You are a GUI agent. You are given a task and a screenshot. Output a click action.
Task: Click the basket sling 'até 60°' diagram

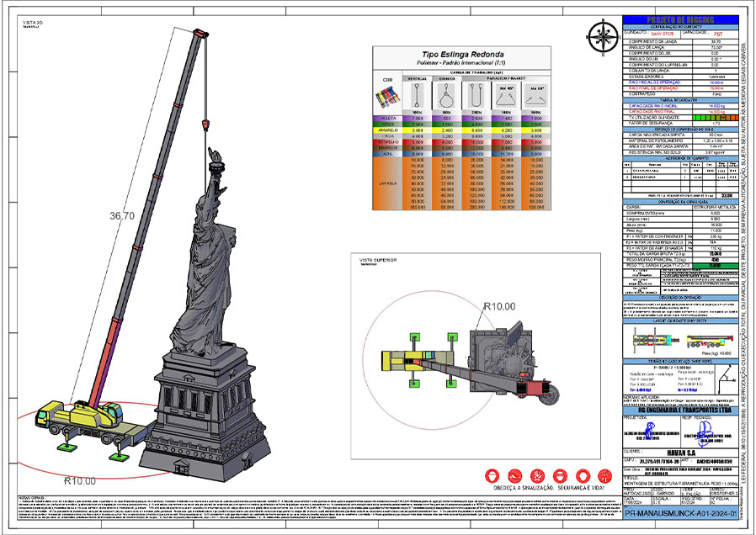click(x=535, y=96)
